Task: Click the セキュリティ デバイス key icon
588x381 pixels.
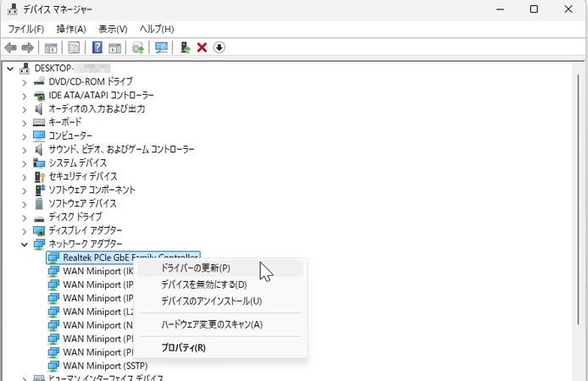Action: point(39,176)
